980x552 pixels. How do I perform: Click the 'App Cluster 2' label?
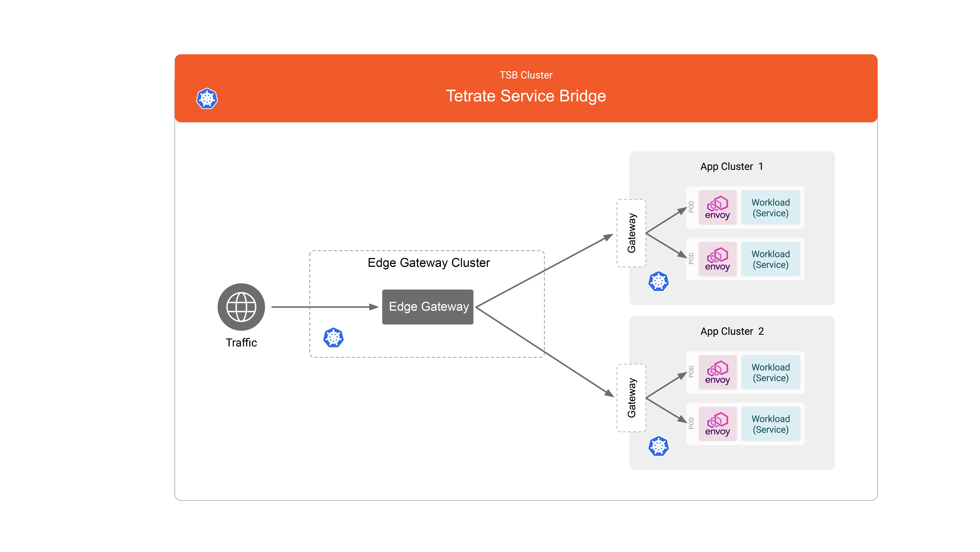pos(732,331)
